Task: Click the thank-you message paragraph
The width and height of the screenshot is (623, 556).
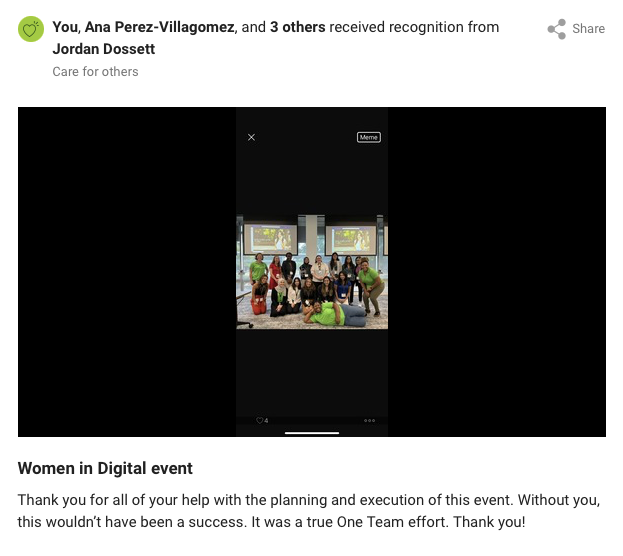Action: [309, 511]
